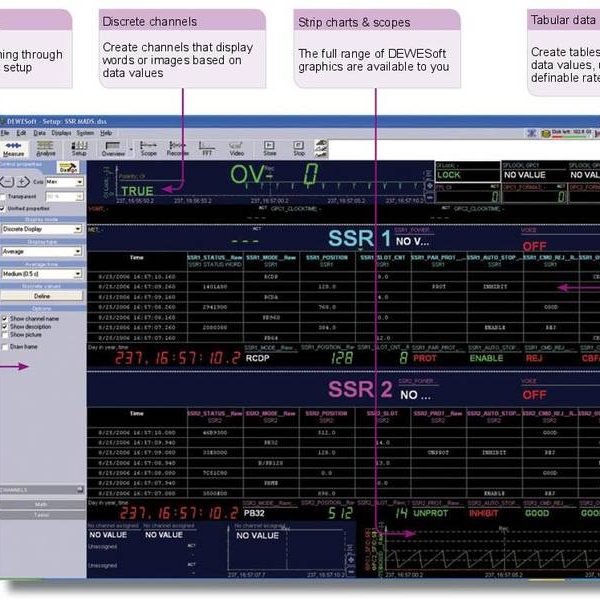Enable the Draw frame checkbox
Image resolution: width=600 pixels, height=600 pixels.
pyautogui.click(x=5, y=347)
